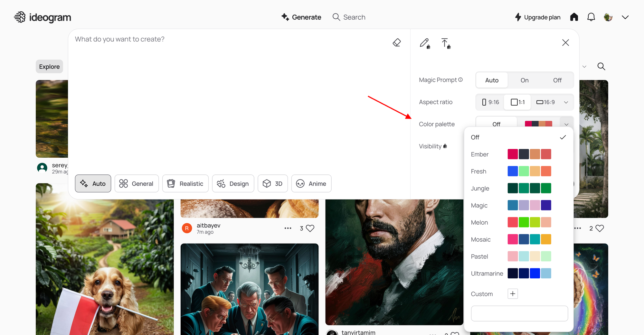Screen dimensions: 644x335
Task: Open more options on aitbayev's post
Action: (288, 228)
